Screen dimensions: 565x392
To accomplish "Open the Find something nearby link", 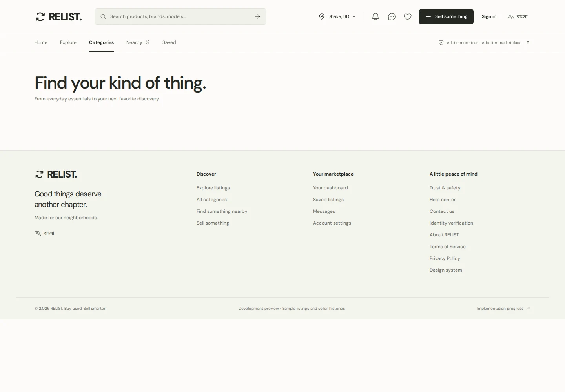I will (x=222, y=211).
